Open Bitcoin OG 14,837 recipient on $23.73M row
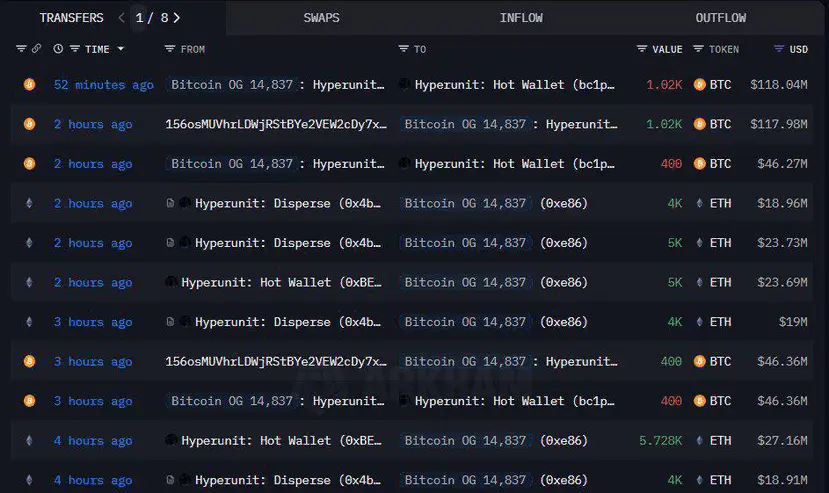This screenshot has width=829, height=493. click(465, 243)
